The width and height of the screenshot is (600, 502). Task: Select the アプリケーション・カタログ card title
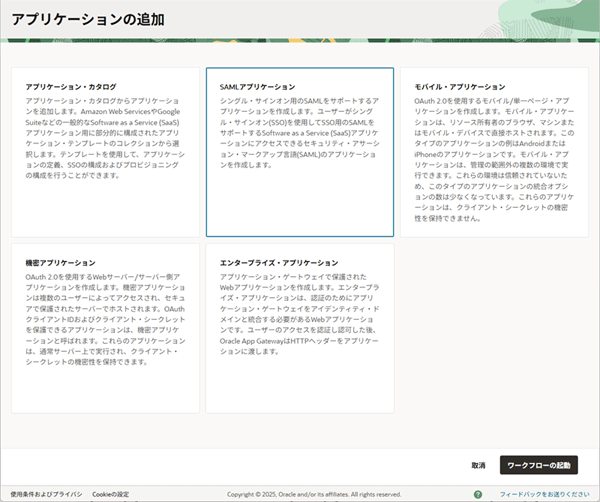[x=69, y=87]
